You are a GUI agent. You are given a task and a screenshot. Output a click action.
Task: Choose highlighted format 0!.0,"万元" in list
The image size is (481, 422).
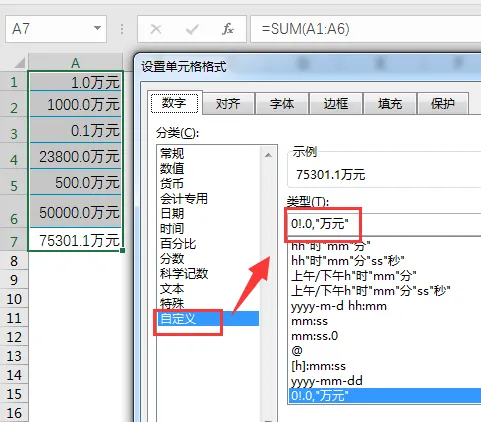(385, 396)
